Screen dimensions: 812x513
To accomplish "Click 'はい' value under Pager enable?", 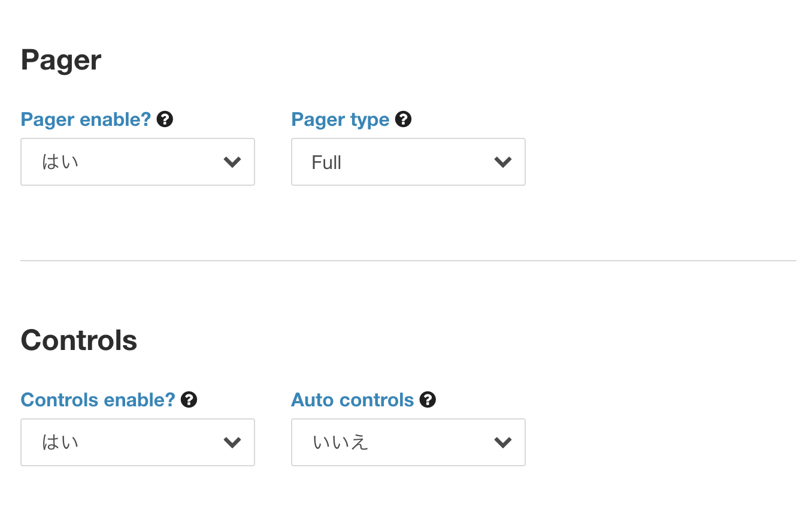I will 60,162.
